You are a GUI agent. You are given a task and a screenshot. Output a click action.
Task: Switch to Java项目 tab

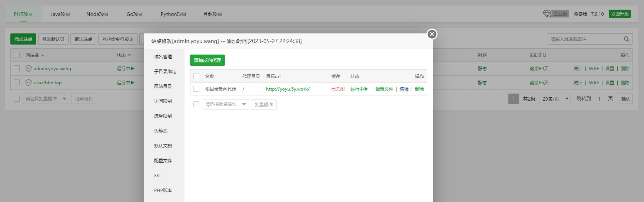[x=60, y=14]
